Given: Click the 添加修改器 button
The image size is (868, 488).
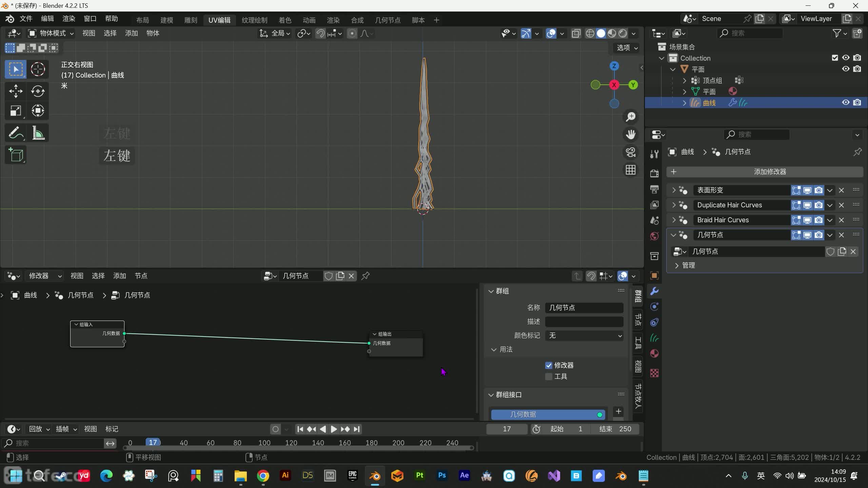Looking at the screenshot, I should pyautogui.click(x=765, y=172).
